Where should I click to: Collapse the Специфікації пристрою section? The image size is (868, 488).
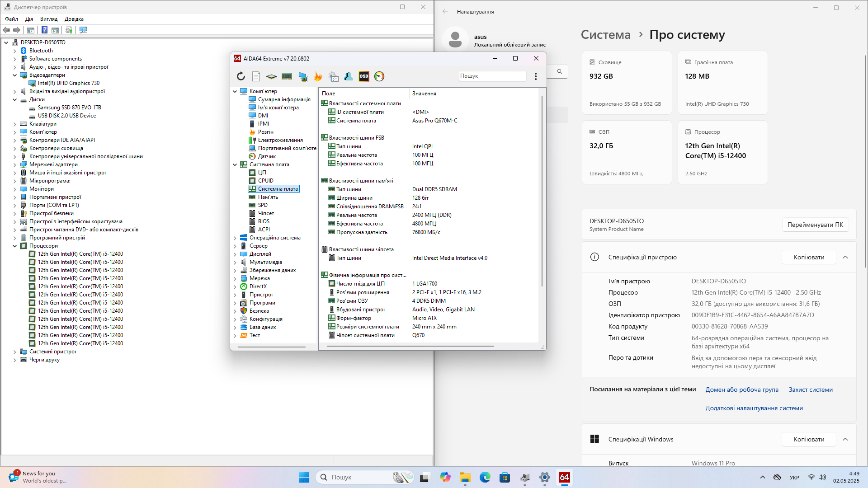coord(845,257)
